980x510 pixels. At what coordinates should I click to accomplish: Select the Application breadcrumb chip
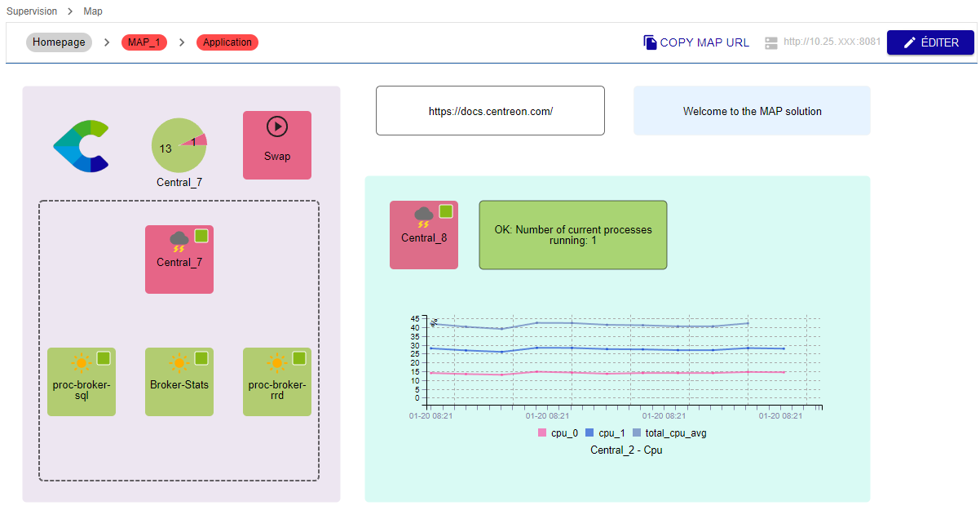point(227,42)
